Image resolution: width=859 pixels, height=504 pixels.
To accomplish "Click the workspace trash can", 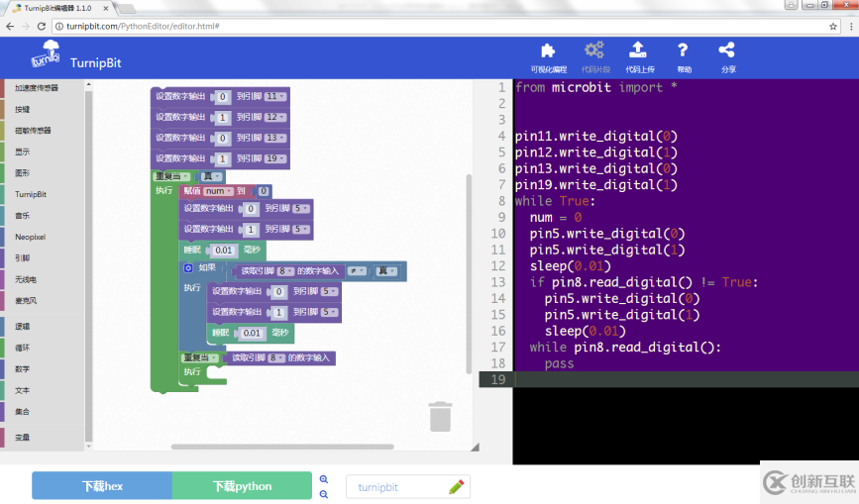I will (441, 417).
